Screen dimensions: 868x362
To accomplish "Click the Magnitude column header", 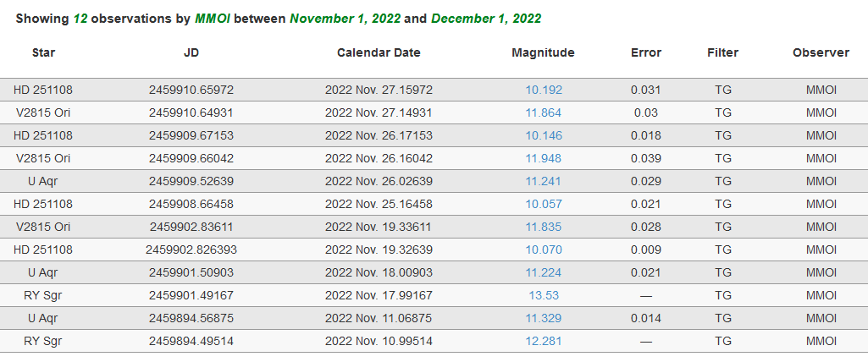I will coord(543,52).
